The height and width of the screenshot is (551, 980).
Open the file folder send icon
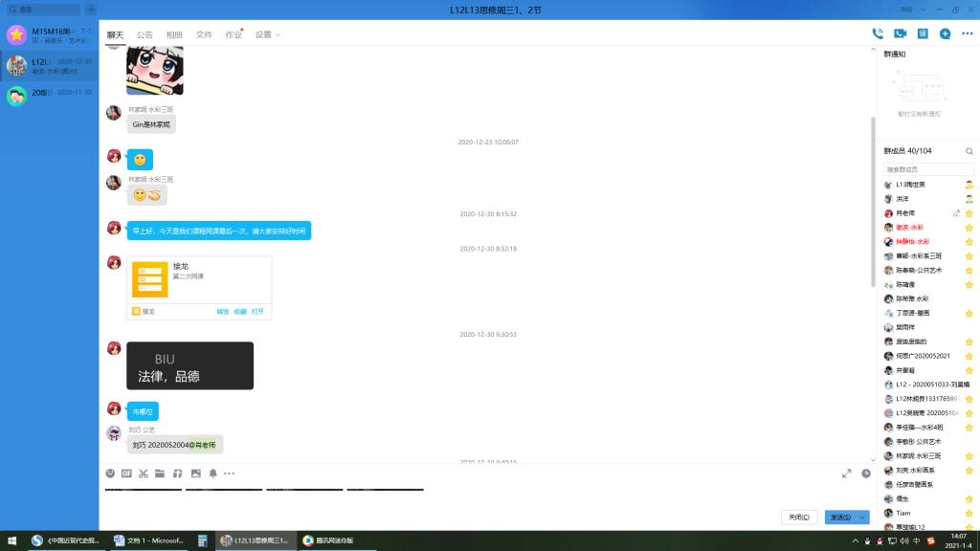[160, 474]
